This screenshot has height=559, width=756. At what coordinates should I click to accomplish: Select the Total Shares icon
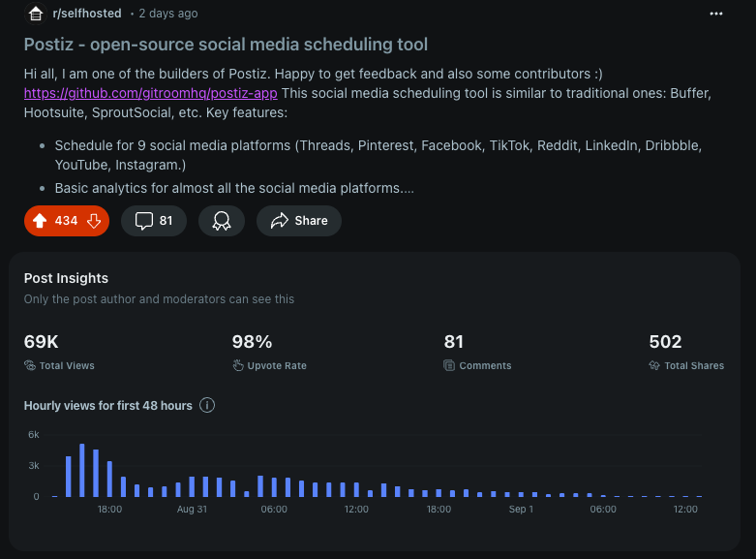pyautogui.click(x=654, y=365)
